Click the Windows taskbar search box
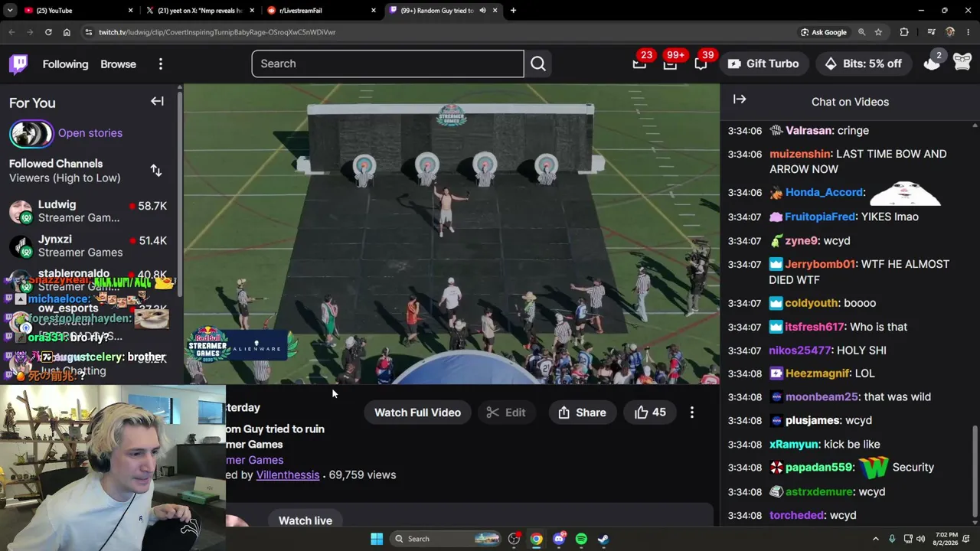Image resolution: width=980 pixels, height=551 pixels. tap(446, 539)
